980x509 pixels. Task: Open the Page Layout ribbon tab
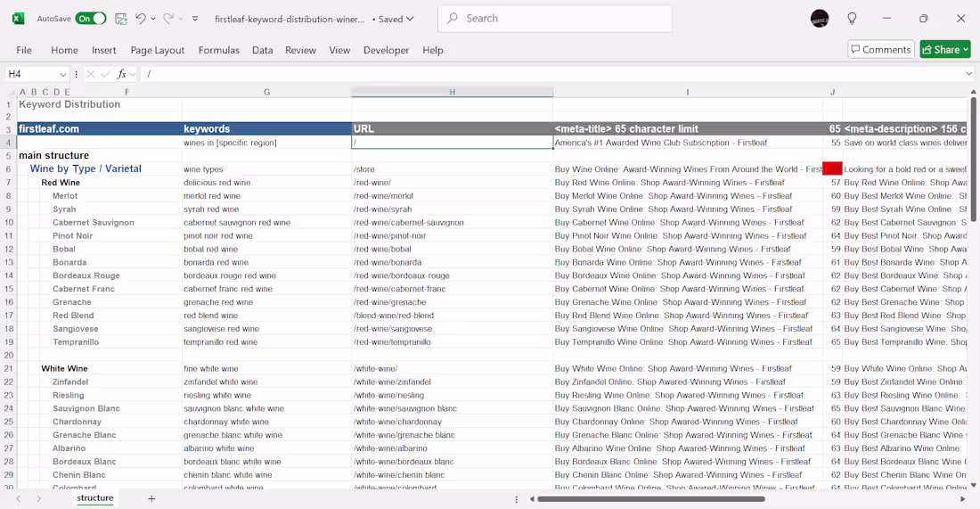pyautogui.click(x=158, y=50)
